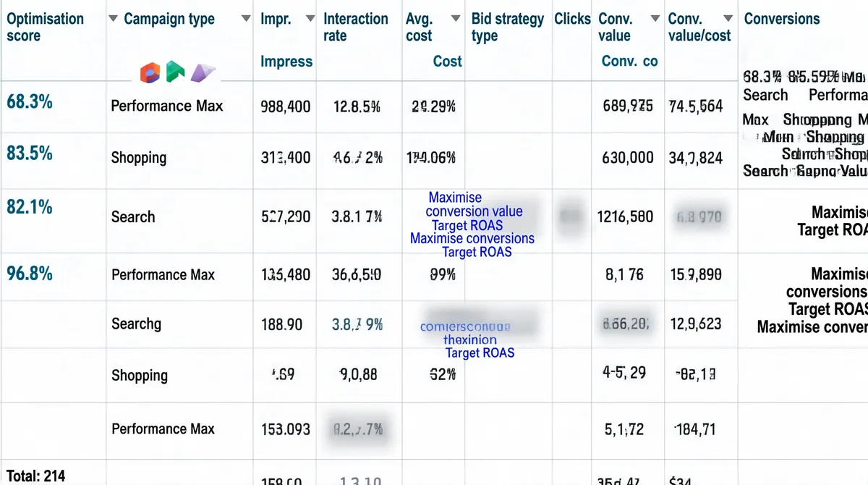The image size is (868, 485).
Task: Select the 96.8% optimisation score
Action: [x=30, y=273]
